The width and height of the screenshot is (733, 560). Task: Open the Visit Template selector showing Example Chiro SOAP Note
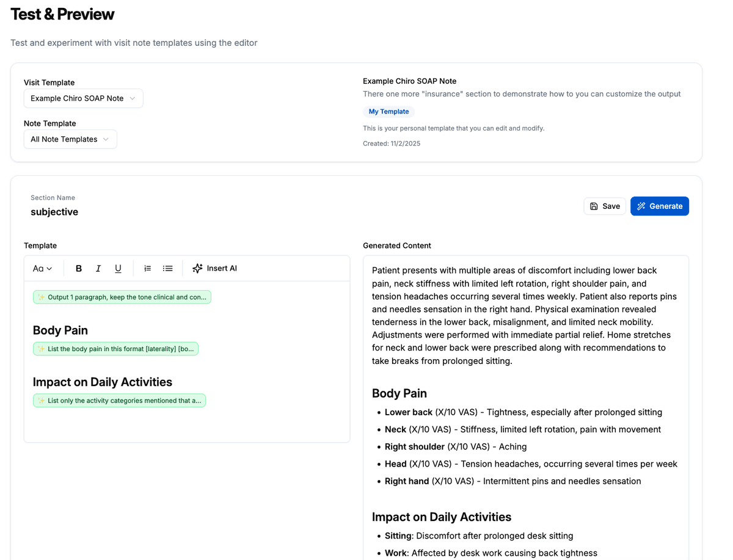pos(83,98)
